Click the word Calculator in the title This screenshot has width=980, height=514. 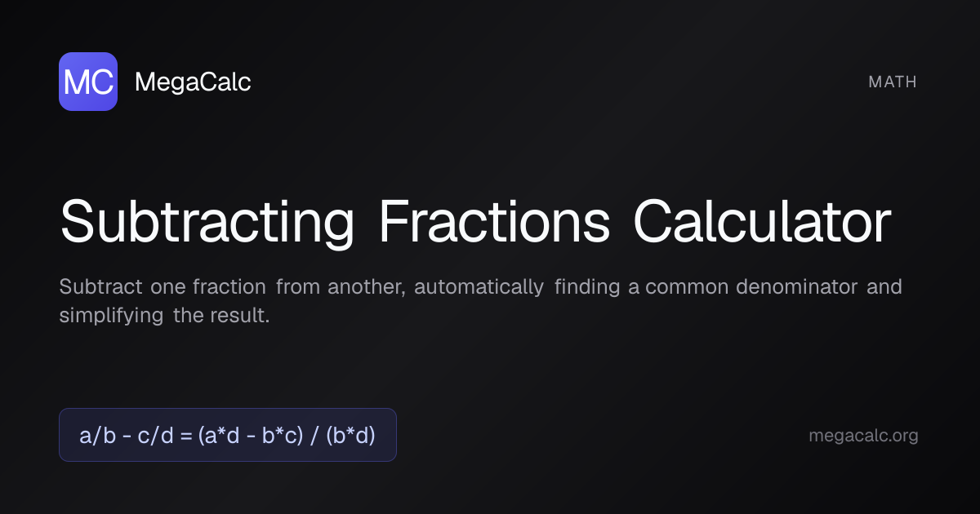(762, 222)
